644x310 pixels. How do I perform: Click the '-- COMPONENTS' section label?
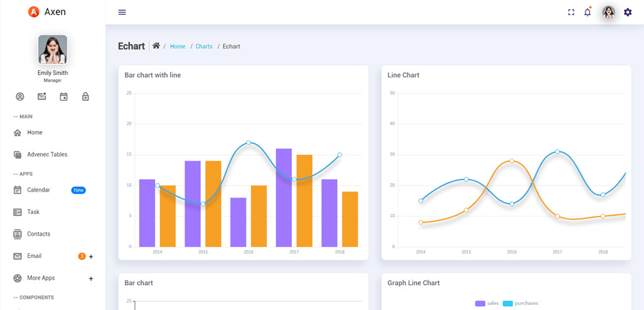click(x=34, y=297)
